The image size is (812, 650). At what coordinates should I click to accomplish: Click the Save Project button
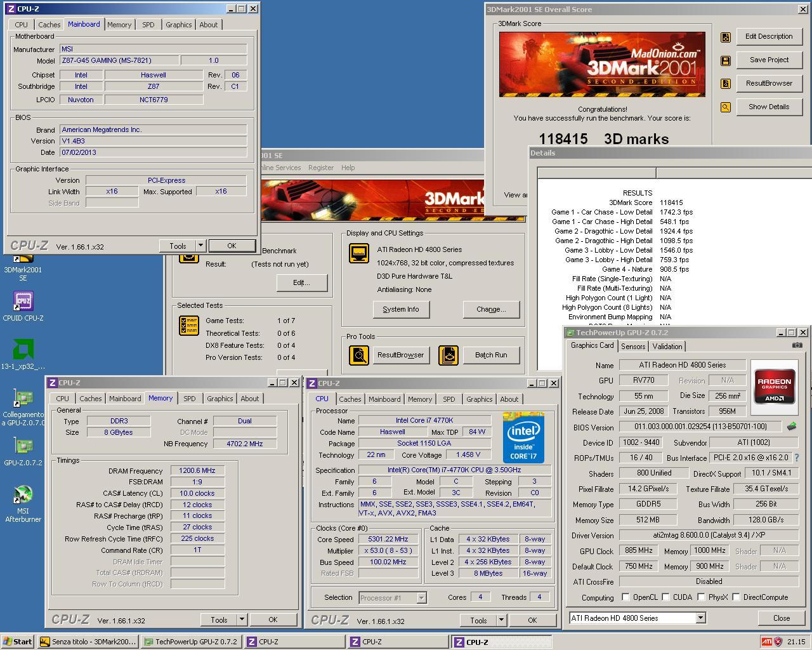coord(769,60)
